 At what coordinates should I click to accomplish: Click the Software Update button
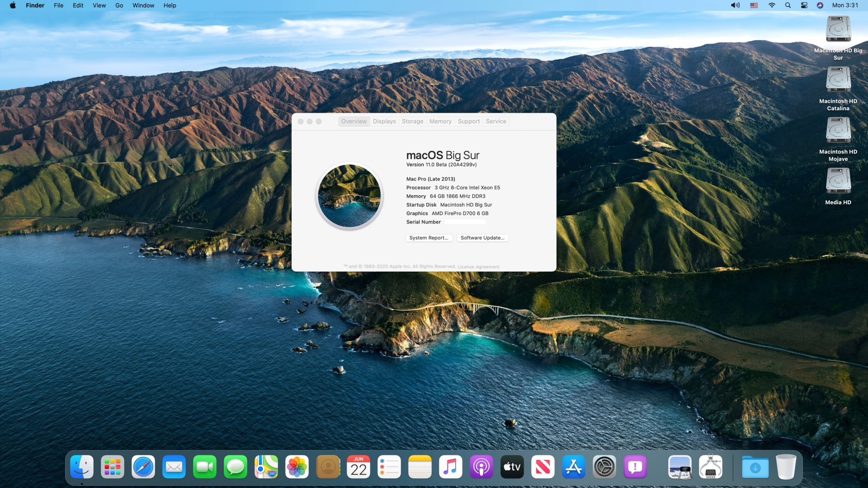click(482, 238)
